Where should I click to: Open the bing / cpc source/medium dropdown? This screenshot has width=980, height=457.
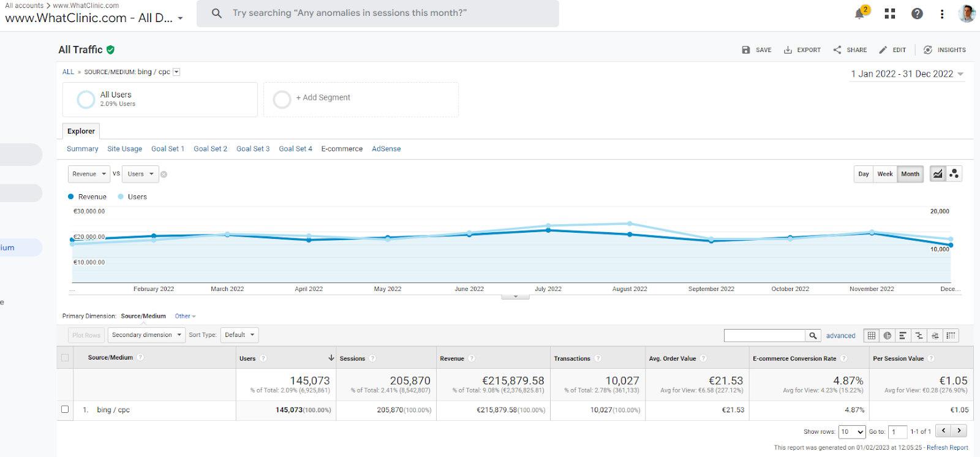176,72
